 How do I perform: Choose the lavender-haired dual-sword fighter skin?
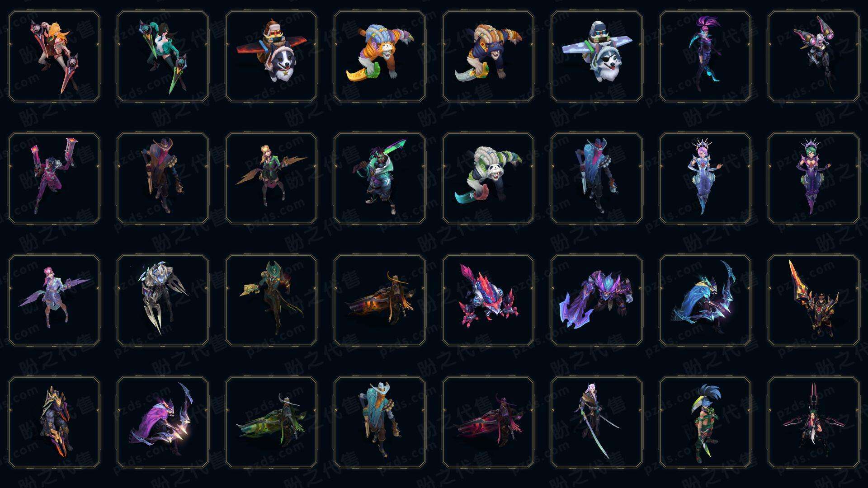pyautogui.click(x=597, y=422)
